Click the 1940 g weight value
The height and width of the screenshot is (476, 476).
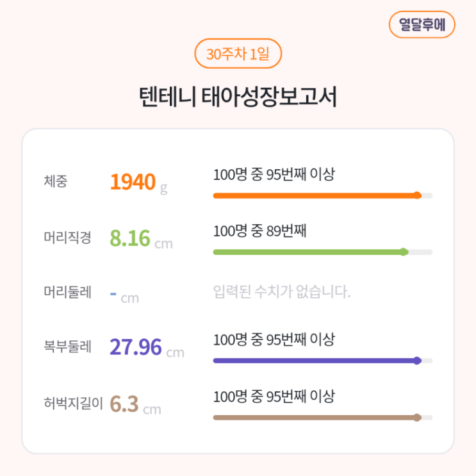(138, 183)
